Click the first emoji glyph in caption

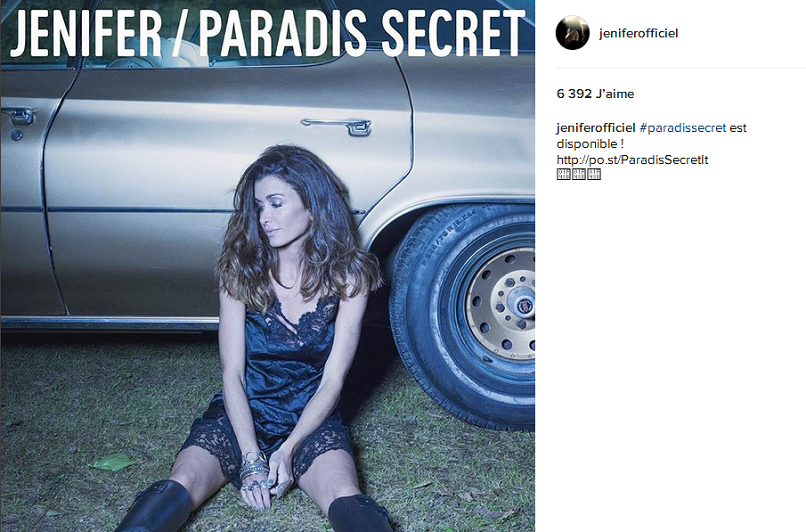563,174
